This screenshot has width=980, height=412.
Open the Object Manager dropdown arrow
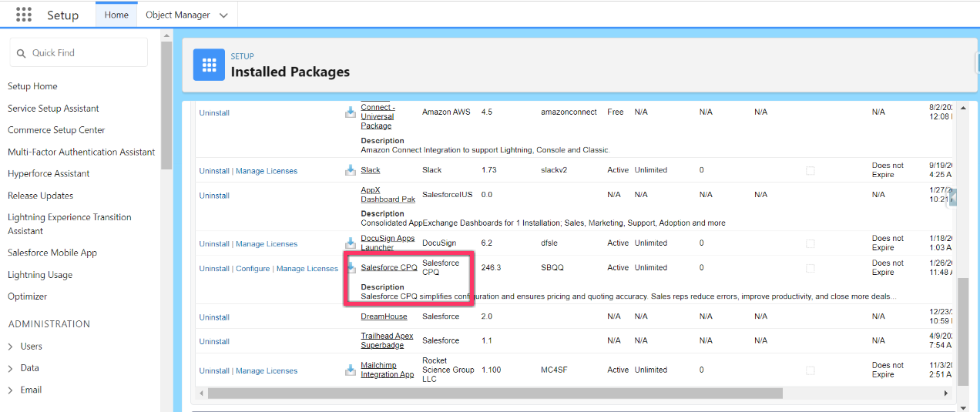click(223, 15)
